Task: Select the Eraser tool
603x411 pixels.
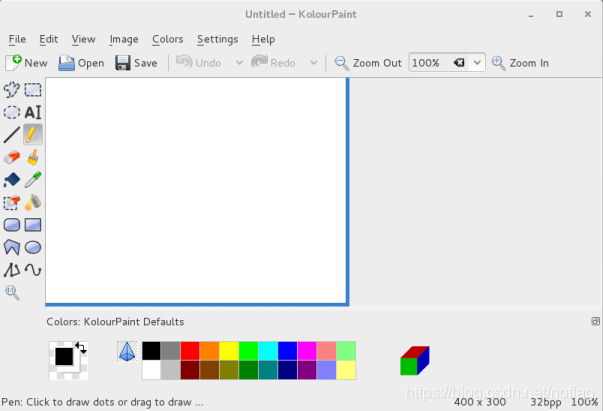Action: 12,157
